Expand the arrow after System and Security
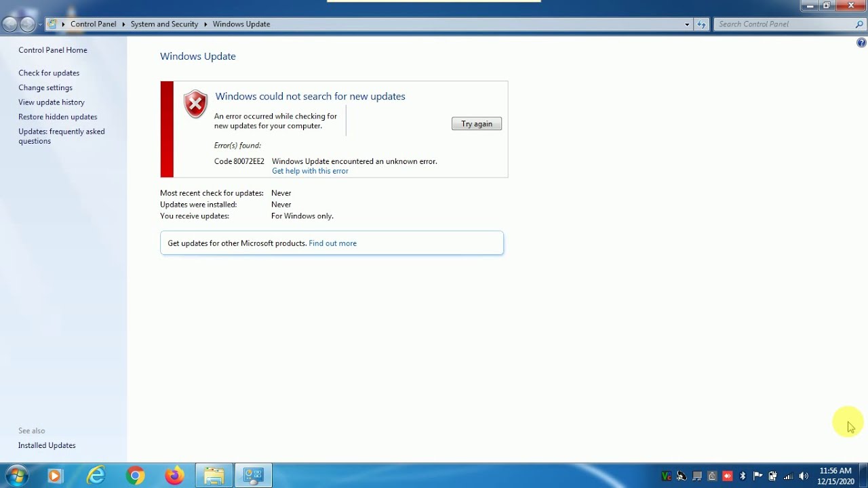868x488 pixels. [x=205, y=24]
